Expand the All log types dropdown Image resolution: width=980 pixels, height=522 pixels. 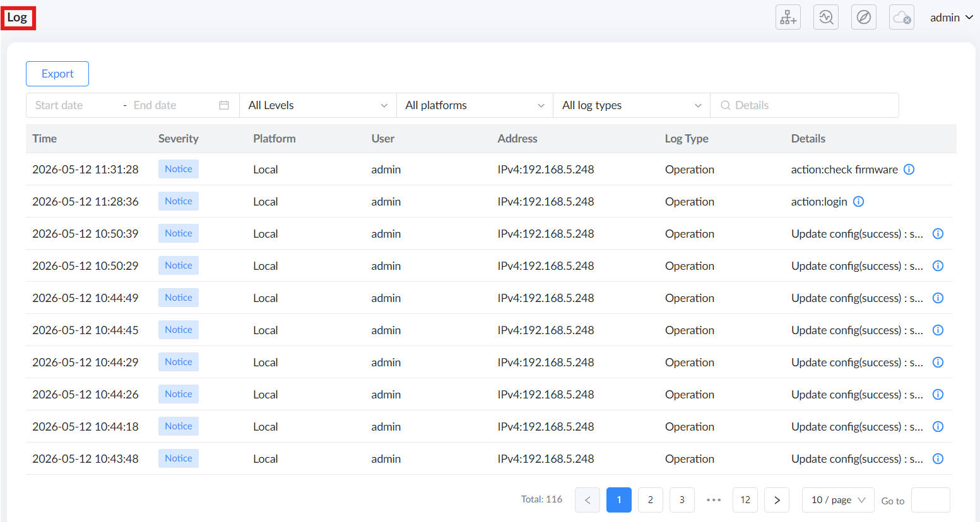click(x=632, y=105)
